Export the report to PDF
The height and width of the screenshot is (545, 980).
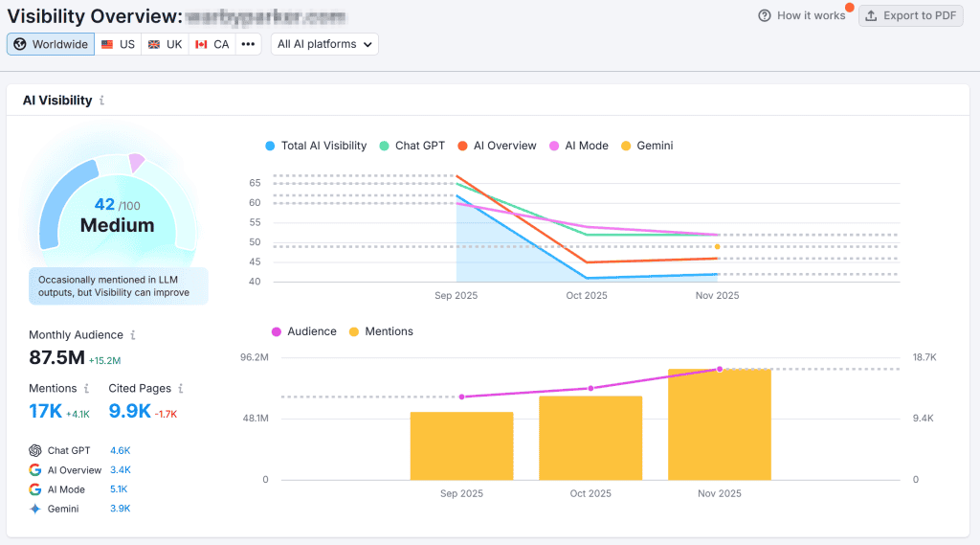pos(911,15)
